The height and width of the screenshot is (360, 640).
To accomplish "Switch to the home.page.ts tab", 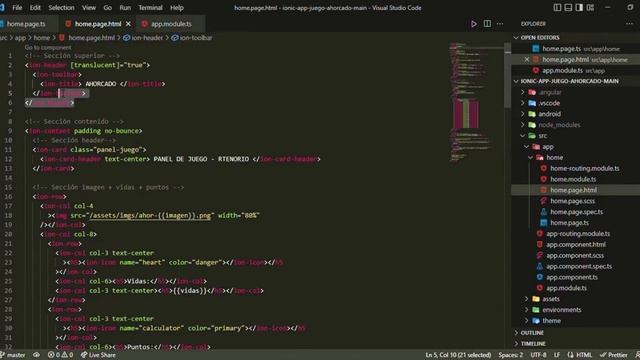I will pos(26,24).
